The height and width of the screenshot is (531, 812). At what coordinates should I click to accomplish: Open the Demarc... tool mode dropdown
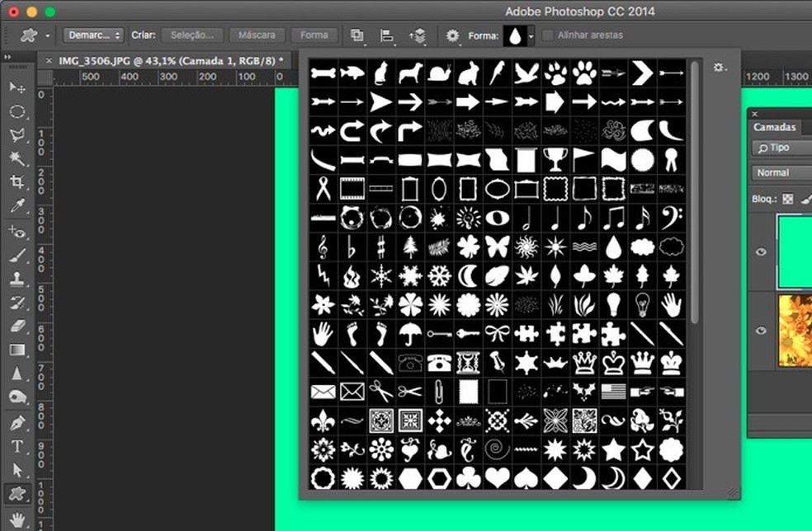click(x=93, y=35)
